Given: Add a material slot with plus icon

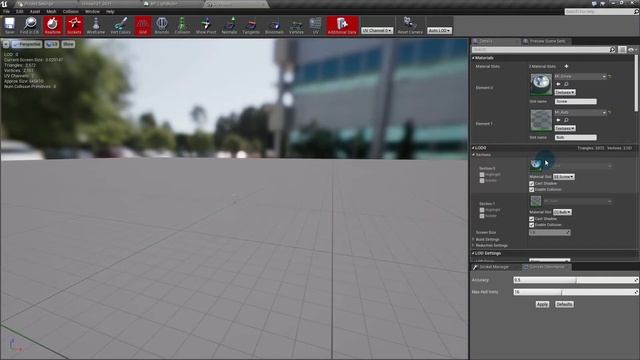Looking at the screenshot, I should 566,66.
